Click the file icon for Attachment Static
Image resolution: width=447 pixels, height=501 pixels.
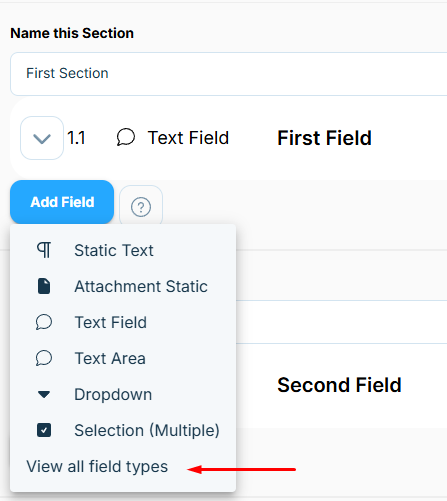(x=44, y=286)
